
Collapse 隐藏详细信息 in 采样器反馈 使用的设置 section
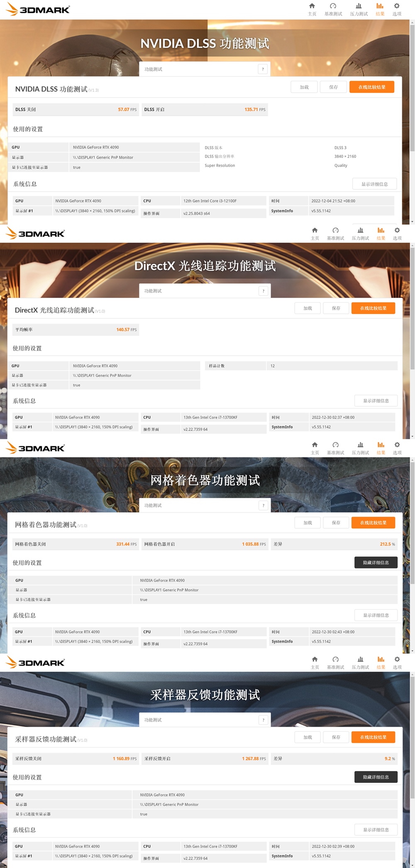[x=376, y=777]
